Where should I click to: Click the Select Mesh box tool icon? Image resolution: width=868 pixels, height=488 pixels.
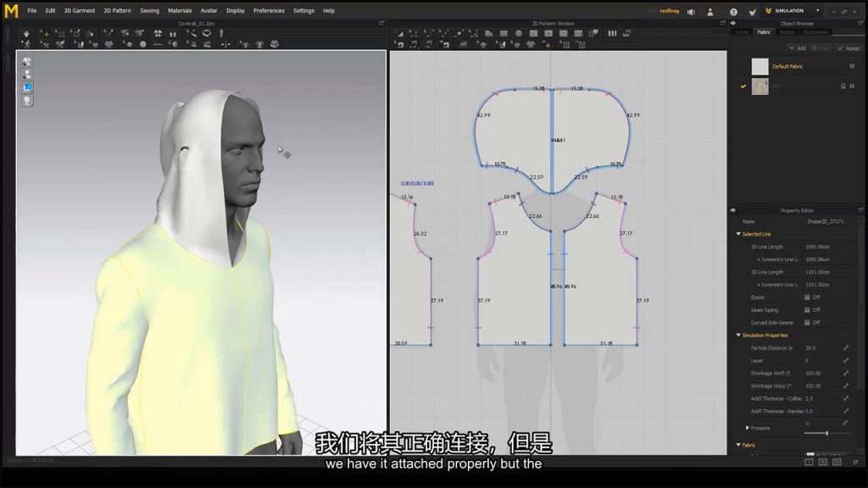click(60, 34)
